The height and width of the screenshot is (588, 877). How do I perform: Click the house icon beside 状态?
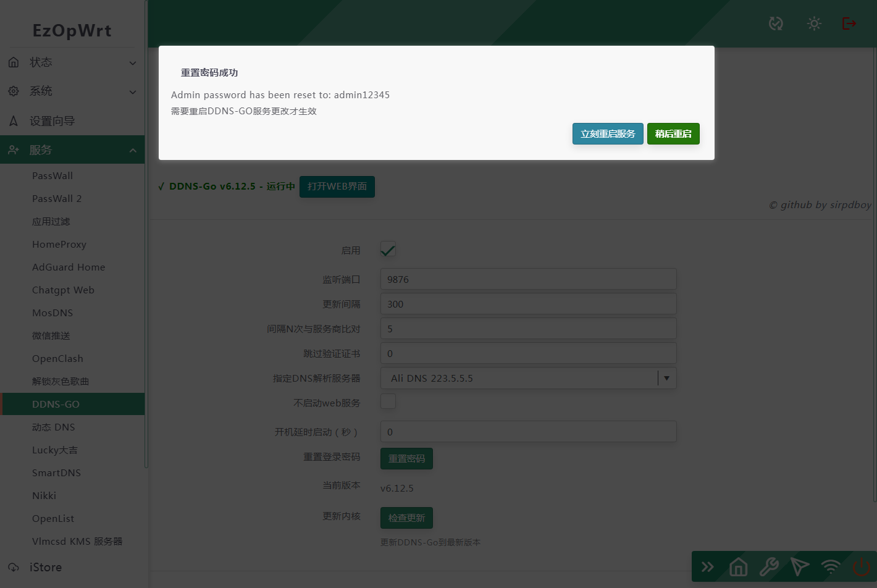(x=14, y=62)
